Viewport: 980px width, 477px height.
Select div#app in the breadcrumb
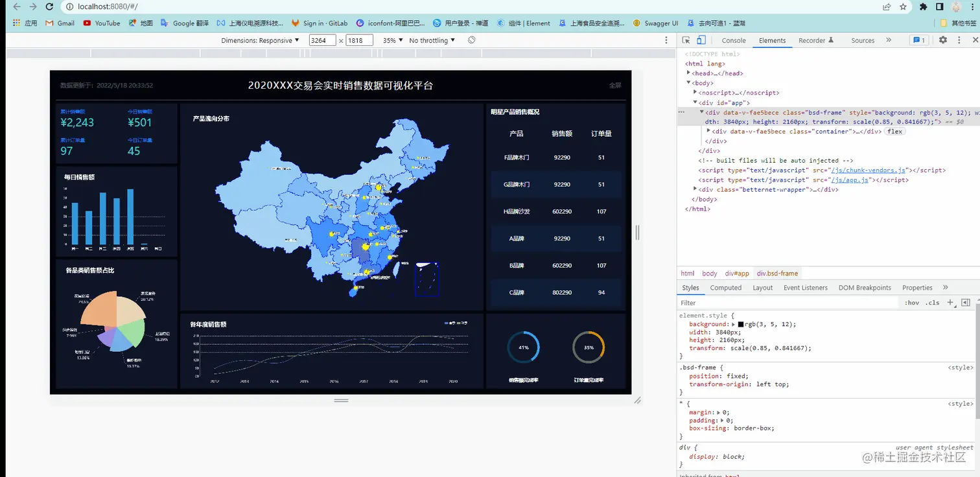[x=736, y=273]
